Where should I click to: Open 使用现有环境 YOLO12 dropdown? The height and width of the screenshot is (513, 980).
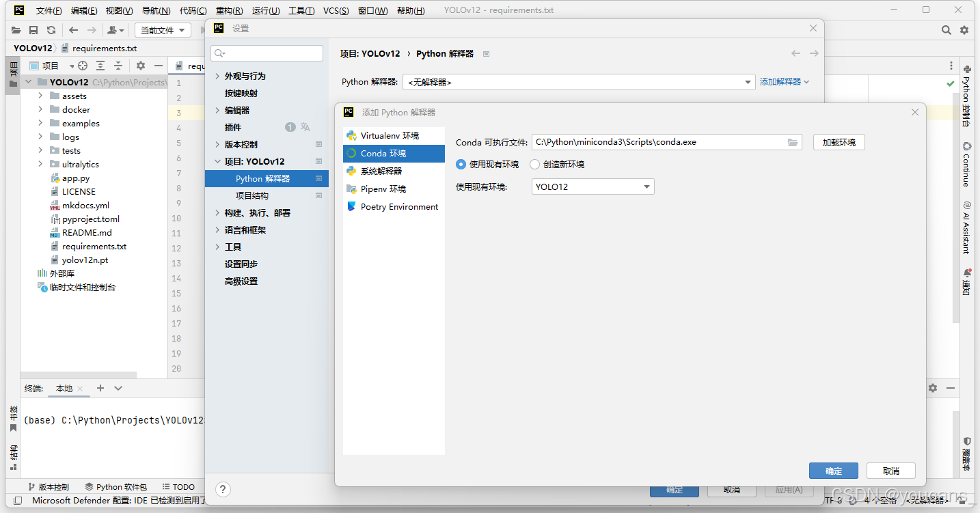click(593, 186)
